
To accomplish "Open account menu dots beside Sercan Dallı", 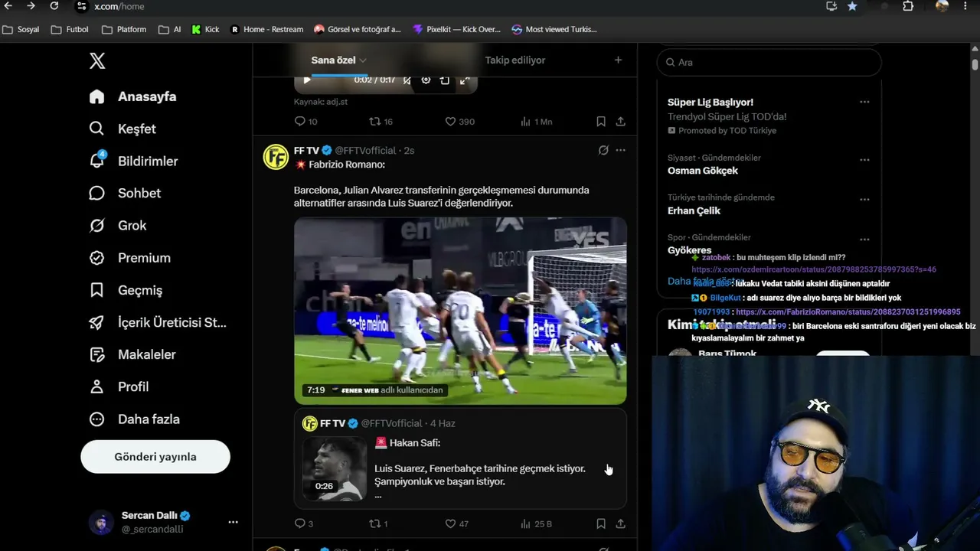I will tap(233, 522).
